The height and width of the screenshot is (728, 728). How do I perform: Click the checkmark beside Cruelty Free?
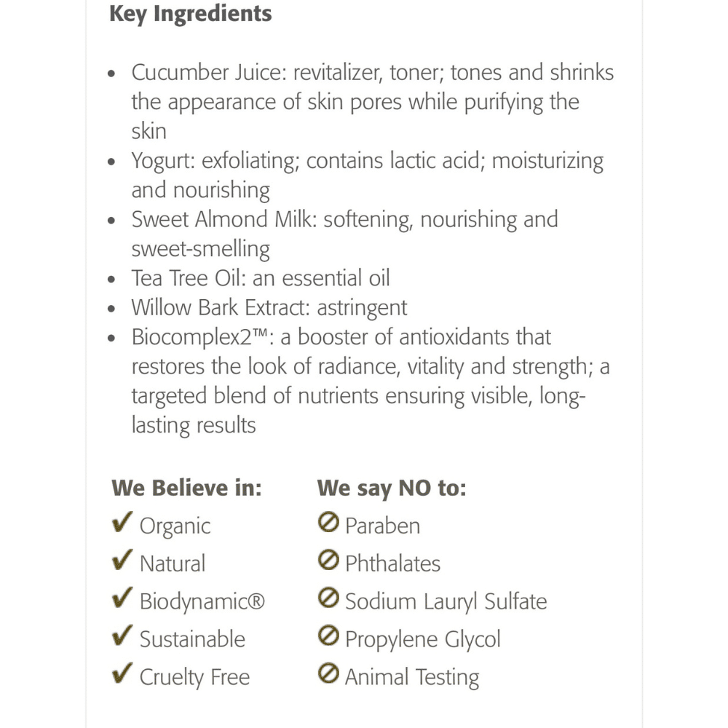(x=122, y=674)
